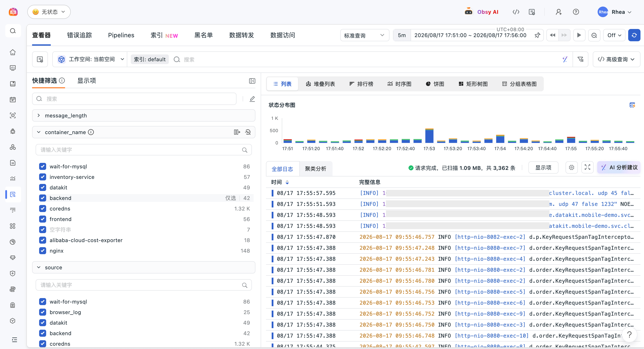
Task: Collapse the quick filter panel icon
Action: click(x=252, y=81)
